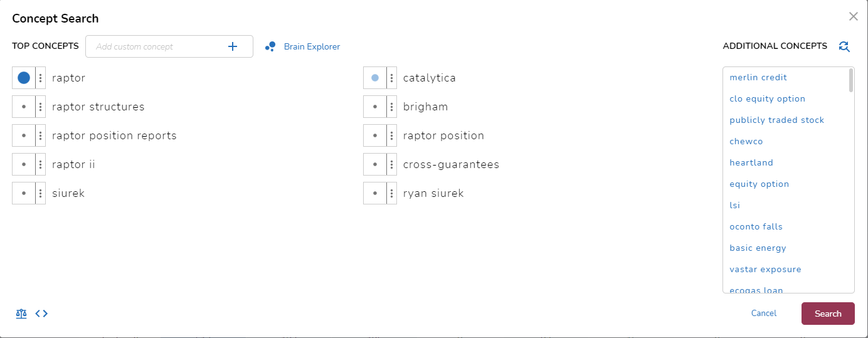Click the plus icon to add custom concept
Image resolution: width=868 pixels, height=338 pixels.
coord(233,46)
